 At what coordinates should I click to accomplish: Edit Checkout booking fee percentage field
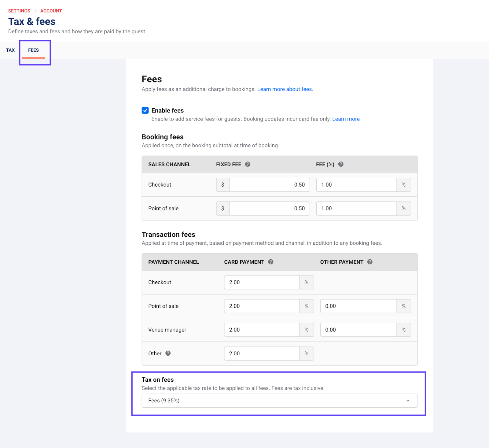tap(356, 185)
